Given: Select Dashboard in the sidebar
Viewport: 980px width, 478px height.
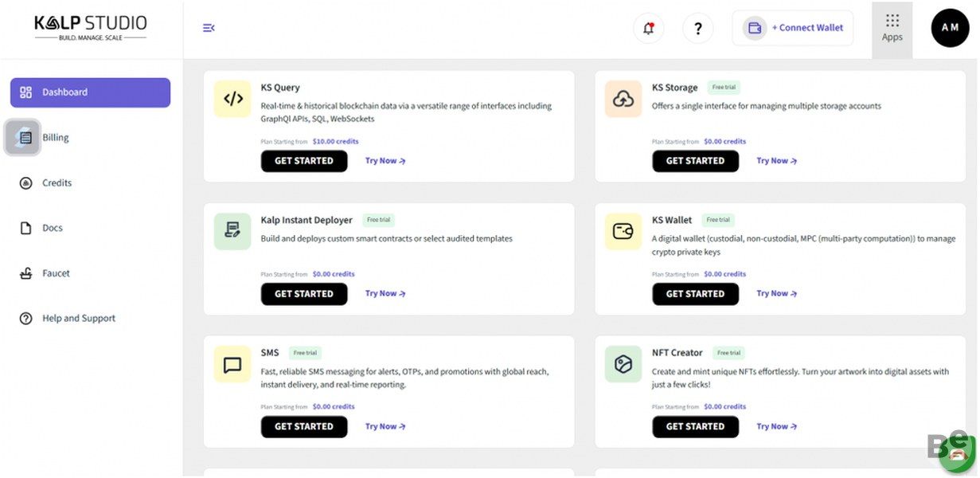Looking at the screenshot, I should click(x=90, y=92).
